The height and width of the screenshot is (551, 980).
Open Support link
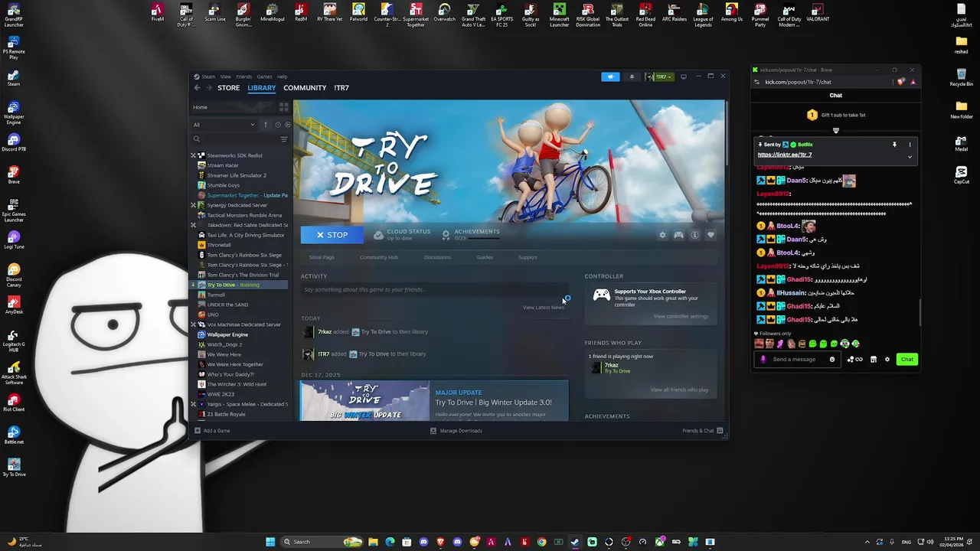tap(528, 257)
